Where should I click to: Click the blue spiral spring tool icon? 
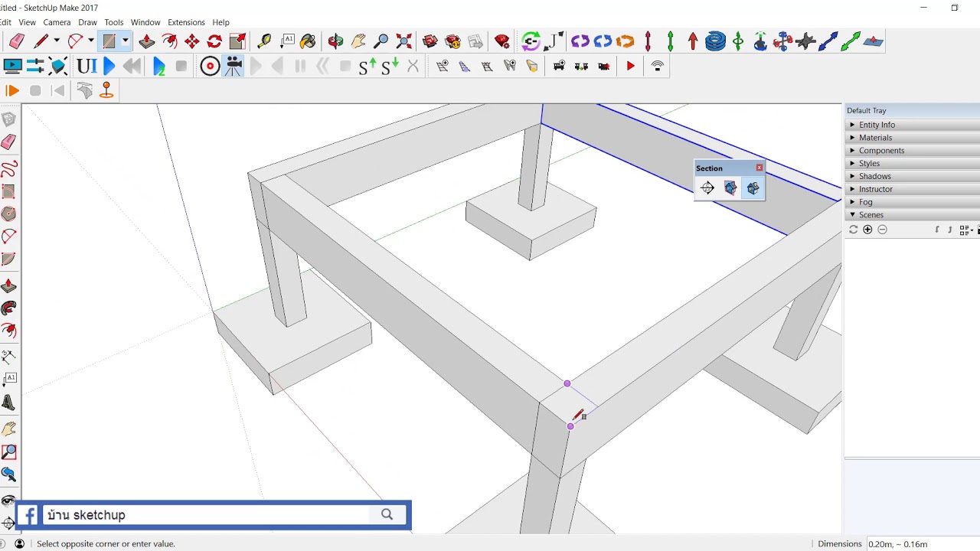(x=715, y=41)
